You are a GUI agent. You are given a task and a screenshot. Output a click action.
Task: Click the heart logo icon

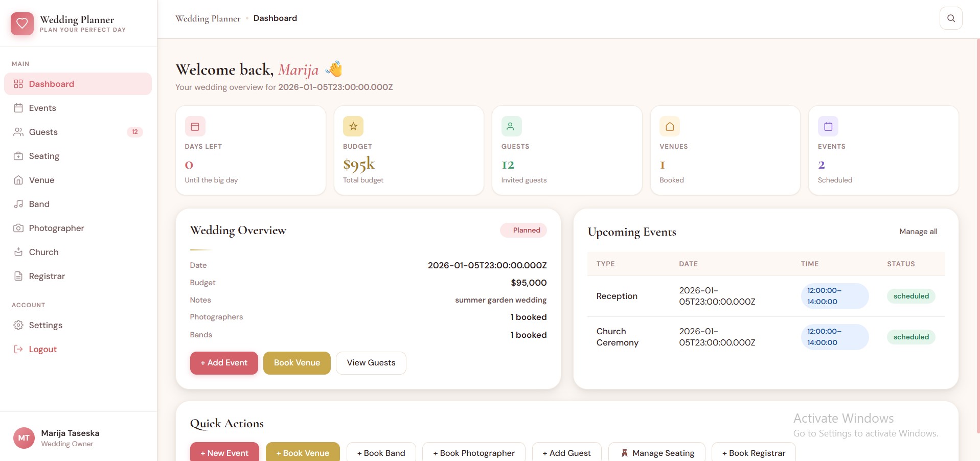(x=22, y=24)
